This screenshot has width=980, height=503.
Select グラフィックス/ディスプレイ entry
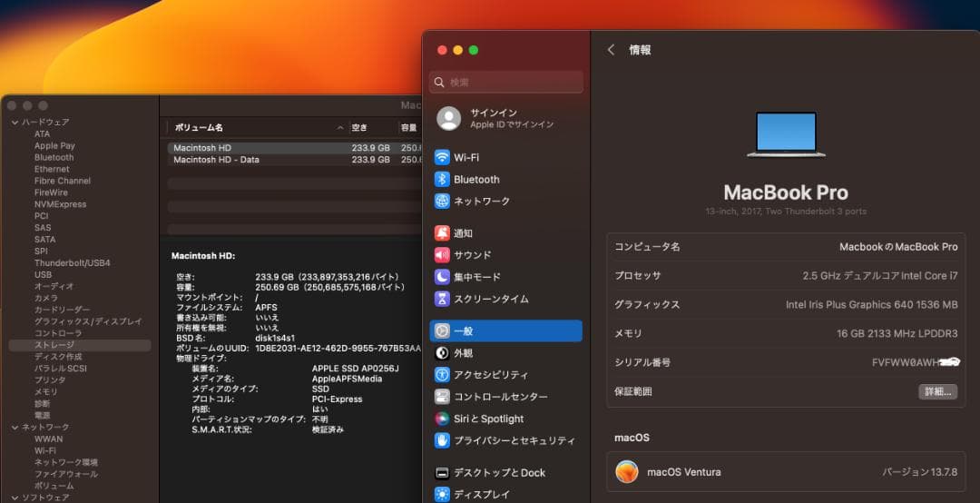click(x=88, y=321)
